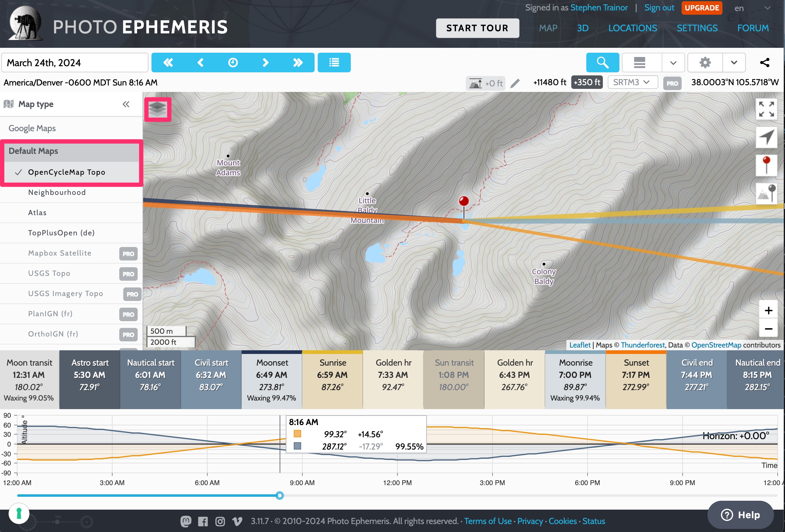Toggle the map layers icon
The width and height of the screenshot is (785, 532).
click(x=158, y=109)
